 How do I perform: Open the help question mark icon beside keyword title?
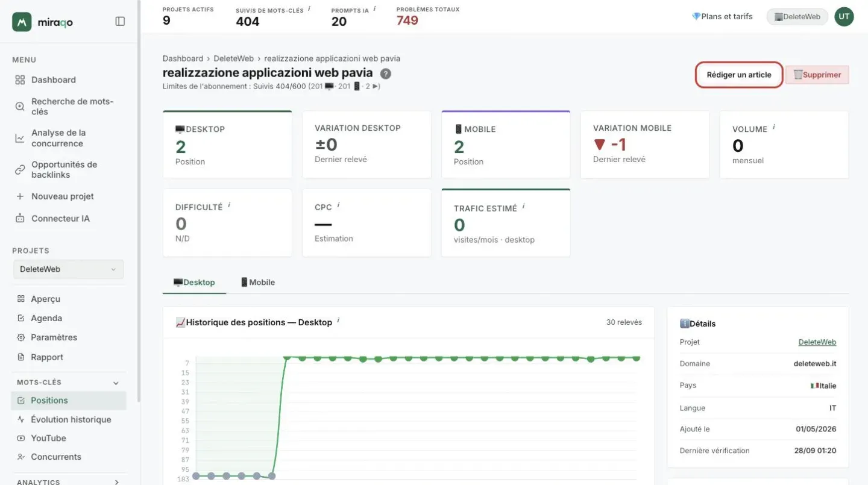386,74
